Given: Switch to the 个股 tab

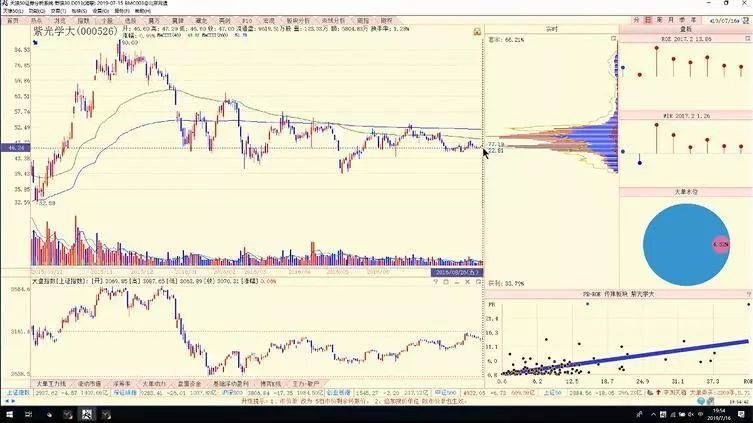Looking at the screenshot, I should pos(107,21).
